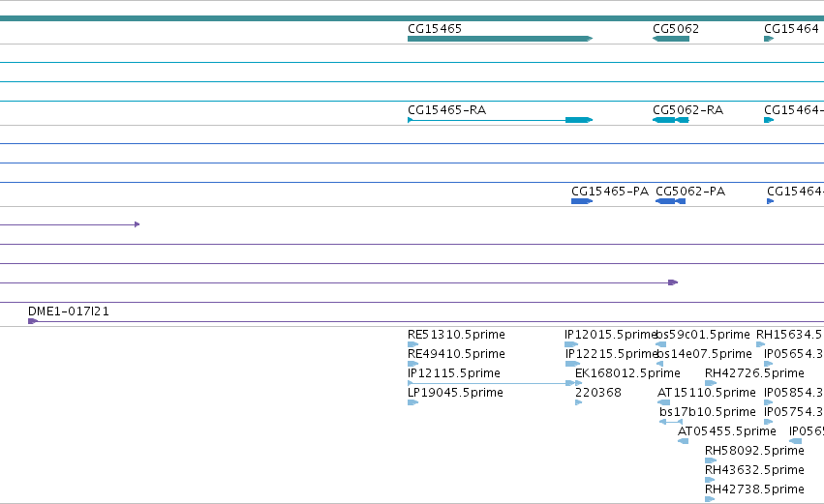The height and width of the screenshot is (504, 824).
Task: Select the teal CG5062 gene arrow glyph
Action: (x=671, y=39)
